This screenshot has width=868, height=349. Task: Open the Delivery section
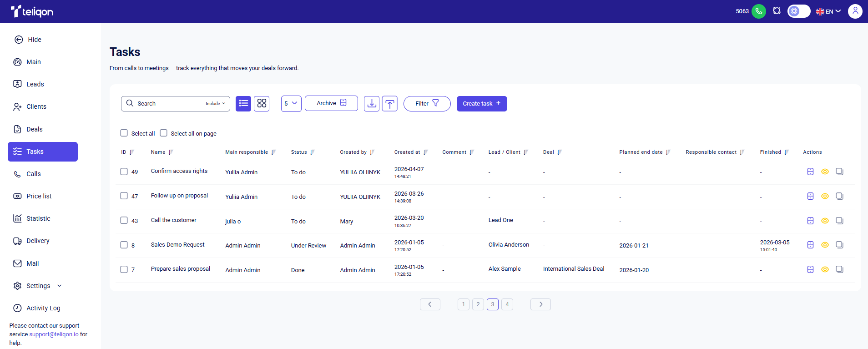[31, 241]
